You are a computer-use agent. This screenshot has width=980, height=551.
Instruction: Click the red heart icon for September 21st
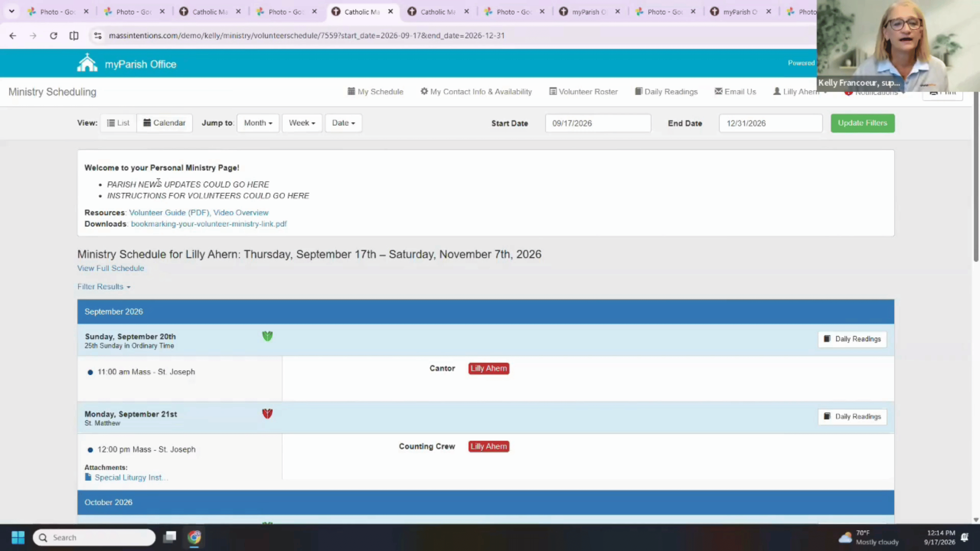click(x=267, y=414)
